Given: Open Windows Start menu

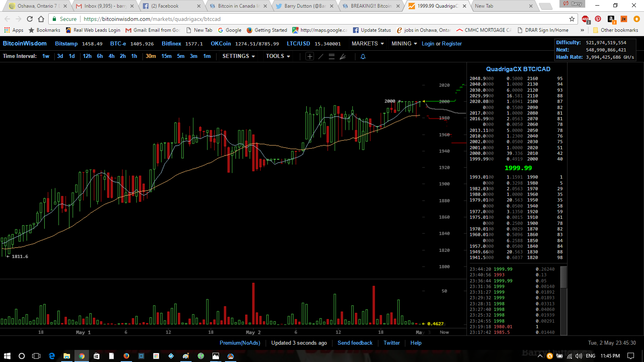Looking at the screenshot, I should click(7, 356).
